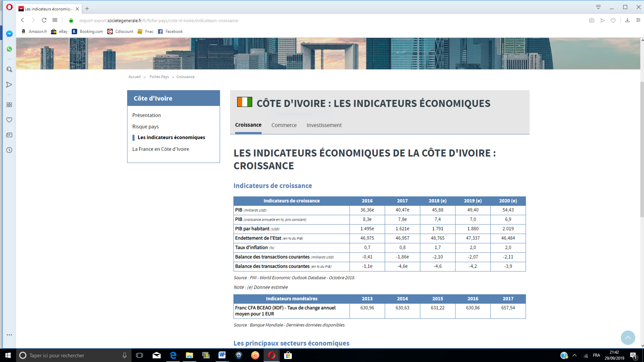644x362 pixels.
Task: Expand the sidebar three-dots setup
Action: (x=9, y=335)
